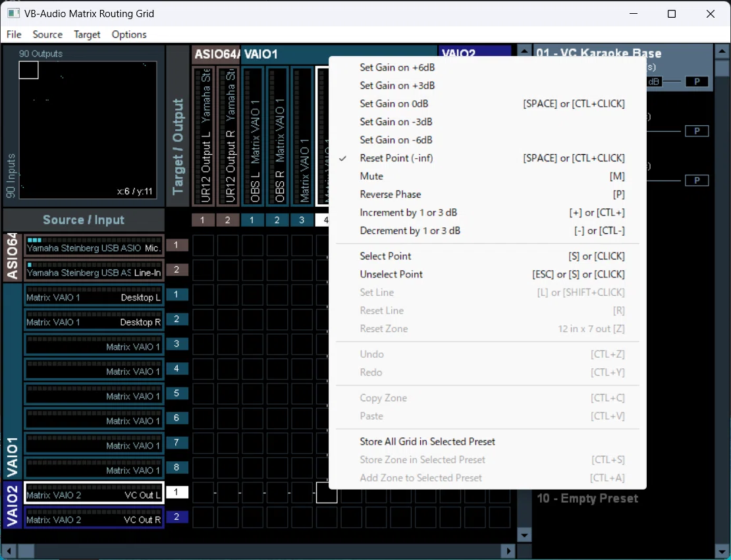Select Matrix VAIO 2 VC Out R input
The height and width of the screenshot is (560, 731).
pos(94,517)
